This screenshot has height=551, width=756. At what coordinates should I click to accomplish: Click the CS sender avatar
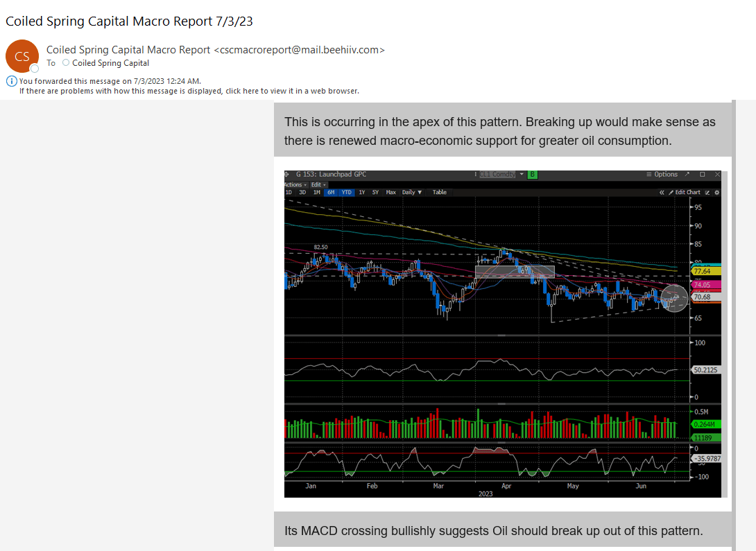[x=22, y=56]
